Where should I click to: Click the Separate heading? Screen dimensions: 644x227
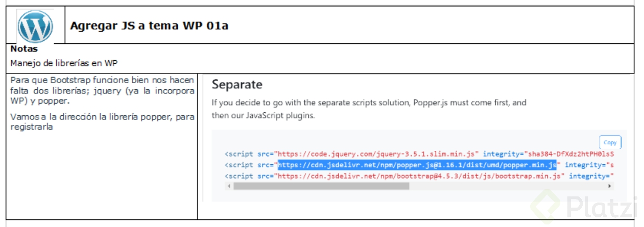click(x=237, y=84)
